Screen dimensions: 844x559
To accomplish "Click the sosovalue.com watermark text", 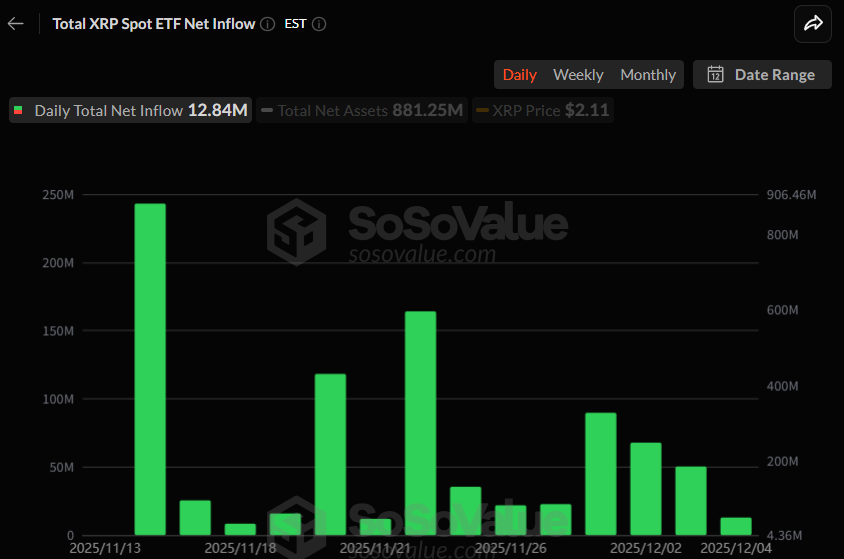I will coord(421,254).
